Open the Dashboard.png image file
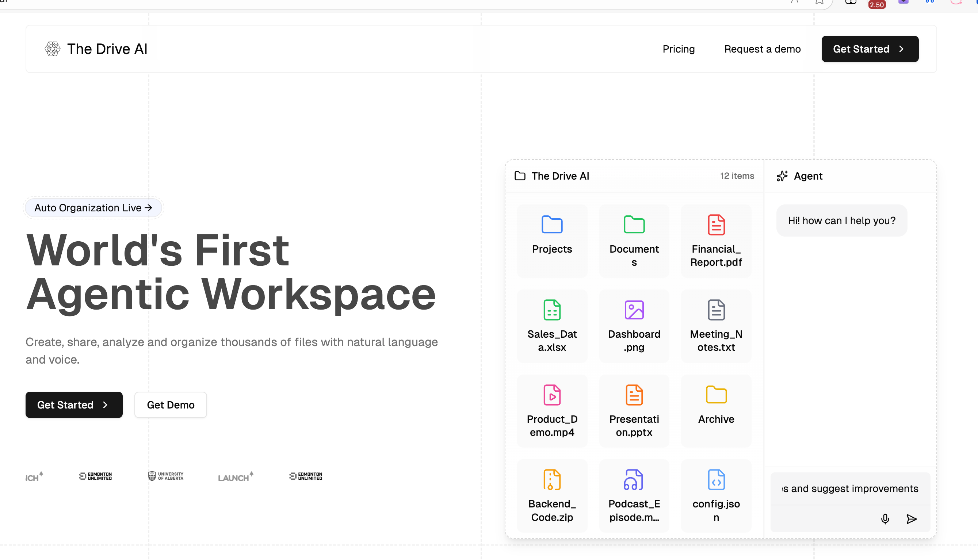 click(634, 310)
